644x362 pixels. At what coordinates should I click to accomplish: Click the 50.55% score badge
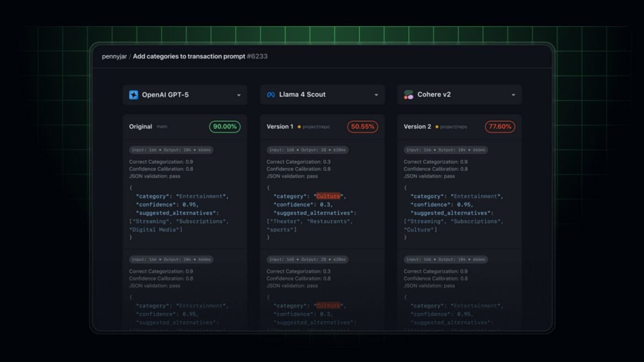click(x=362, y=126)
